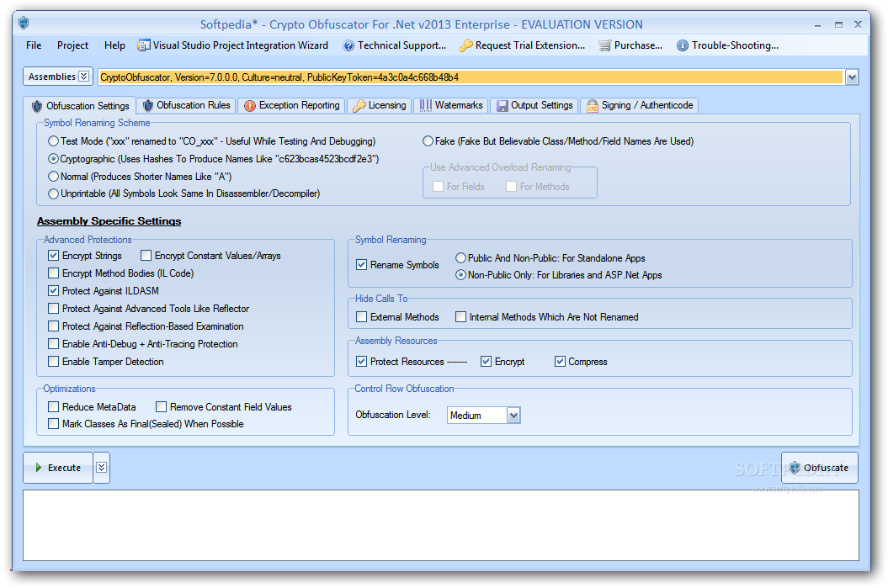Check Hide Calls To External Methods
This screenshot has height=588, width=888.
361,317
